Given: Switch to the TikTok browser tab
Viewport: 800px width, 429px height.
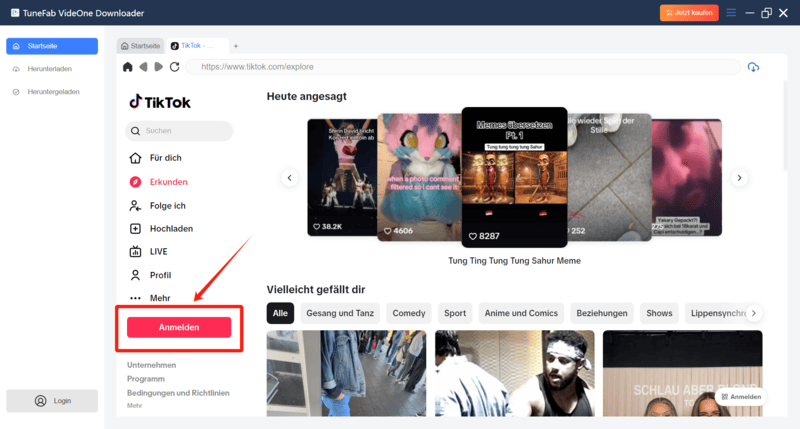Looking at the screenshot, I should pyautogui.click(x=196, y=46).
